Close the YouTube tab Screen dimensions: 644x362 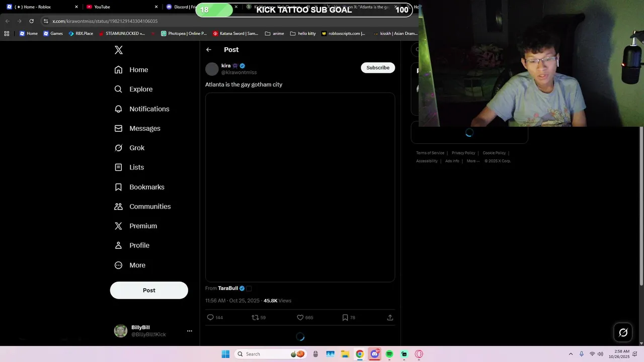156,7
